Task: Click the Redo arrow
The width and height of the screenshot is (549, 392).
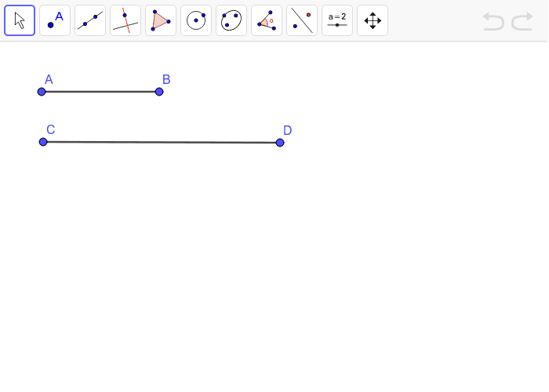Action: point(522,21)
